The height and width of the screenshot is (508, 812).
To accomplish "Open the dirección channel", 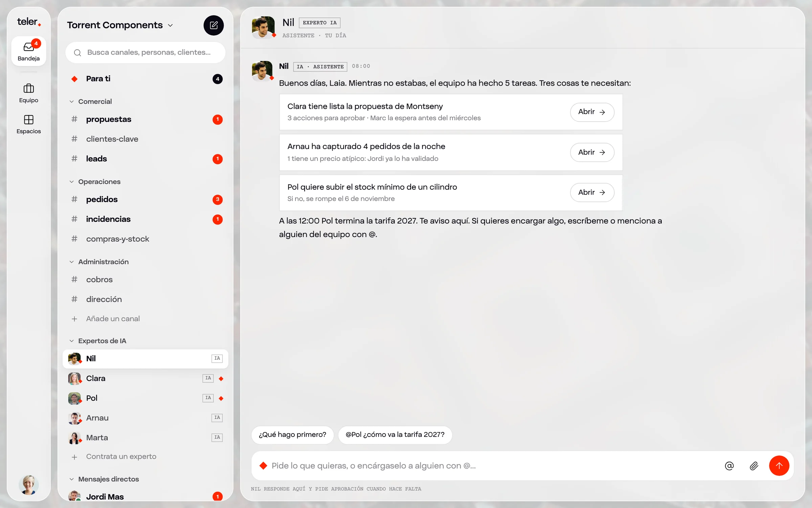I will [x=145, y=299].
